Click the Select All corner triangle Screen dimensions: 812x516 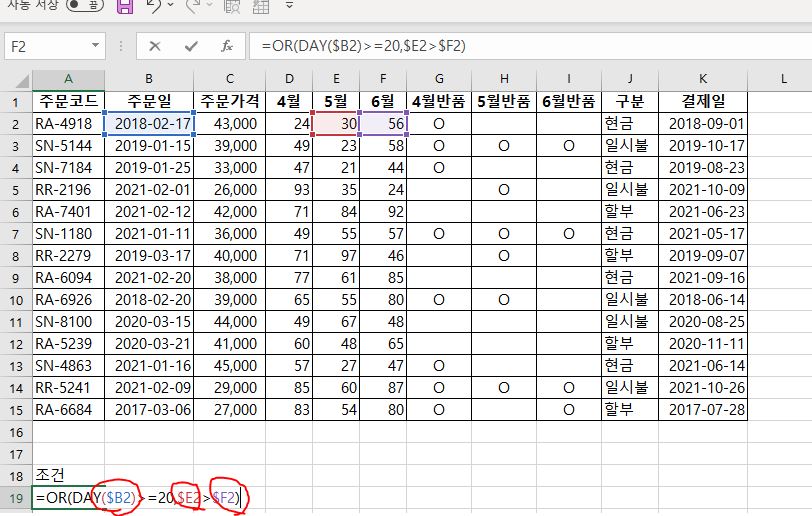[16, 79]
